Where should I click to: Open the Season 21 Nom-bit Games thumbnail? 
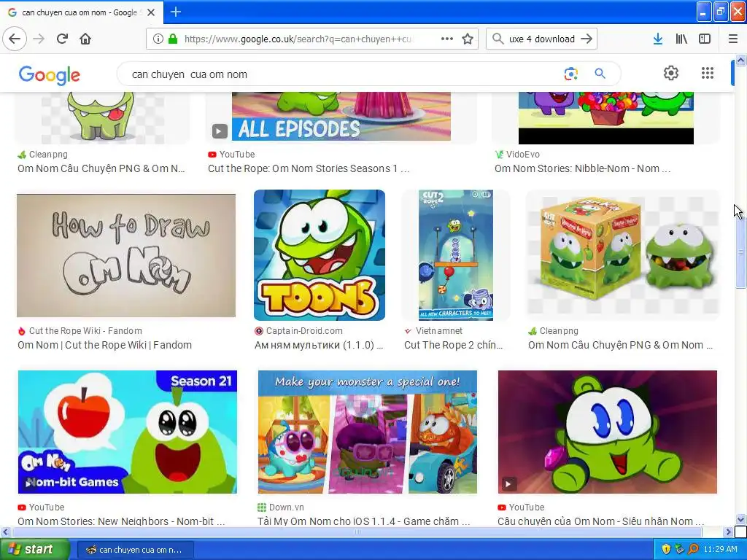tap(127, 432)
